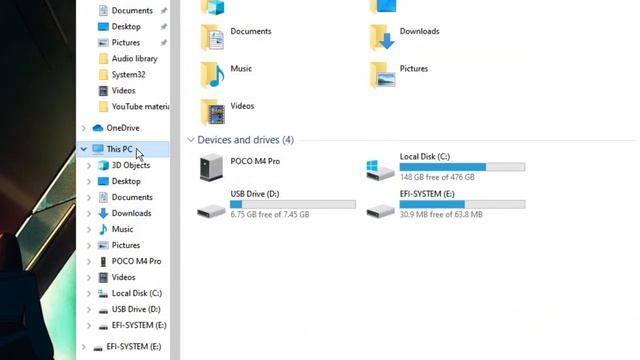The height and width of the screenshot is (360, 640).
Task: Click the pinned Pictures icon in Quick access
Action: pos(103,42)
